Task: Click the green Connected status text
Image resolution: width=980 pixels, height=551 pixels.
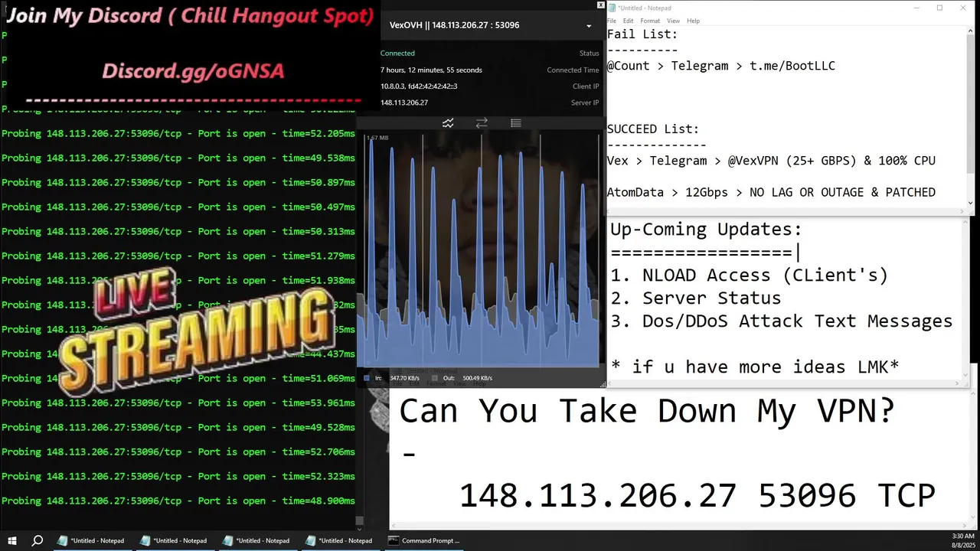Action: coord(397,54)
